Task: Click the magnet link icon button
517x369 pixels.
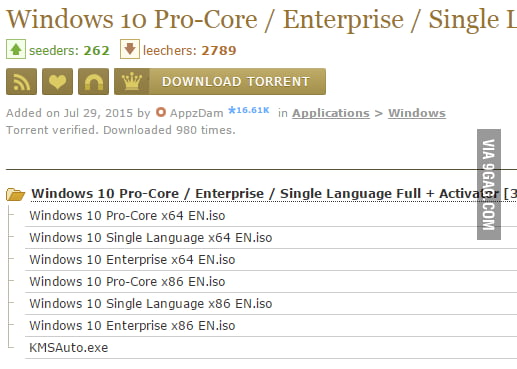Action: (x=93, y=82)
